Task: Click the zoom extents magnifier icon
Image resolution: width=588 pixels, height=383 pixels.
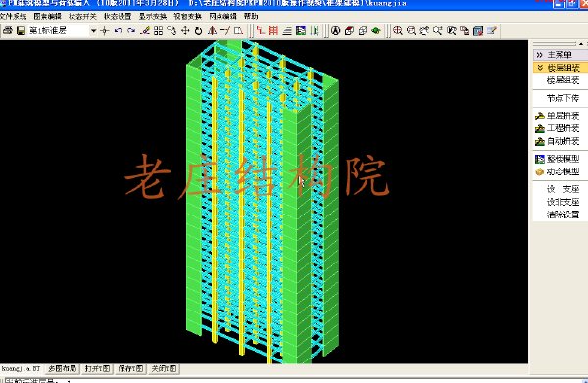Action: [452, 30]
